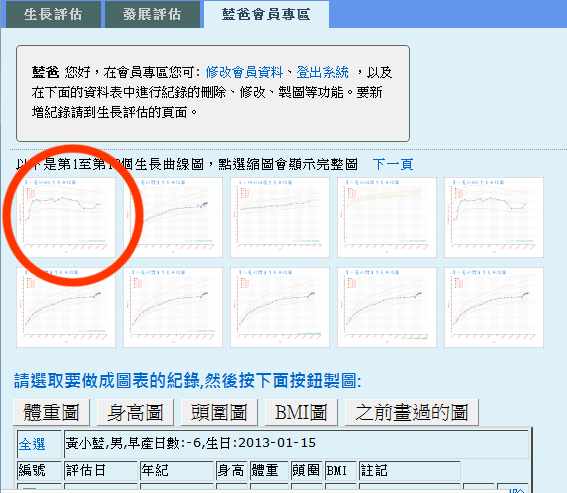Open the first BMI growth chart thumbnail in top row
Screen dimensions: 567x493
66,217
